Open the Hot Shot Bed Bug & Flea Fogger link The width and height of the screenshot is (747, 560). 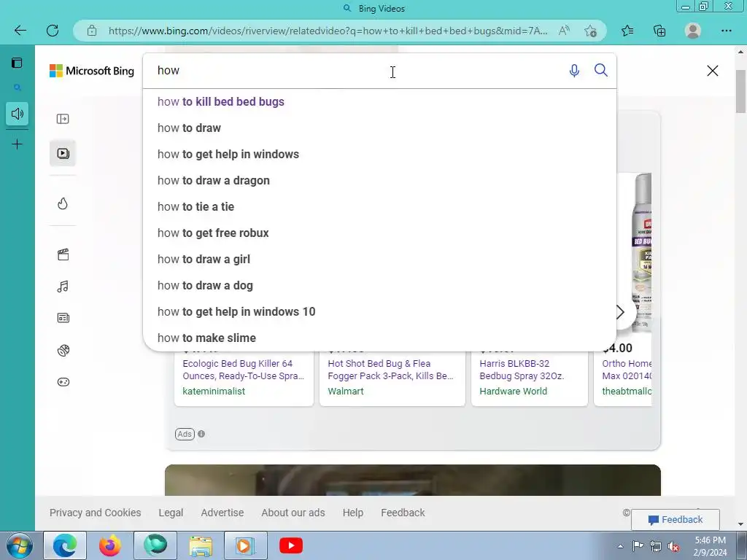click(390, 370)
